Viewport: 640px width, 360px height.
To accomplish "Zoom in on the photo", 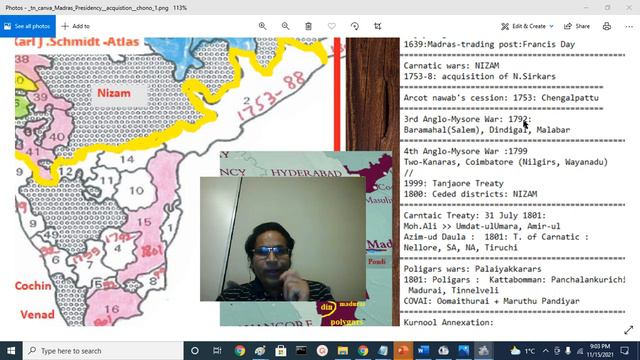I will [x=262, y=26].
